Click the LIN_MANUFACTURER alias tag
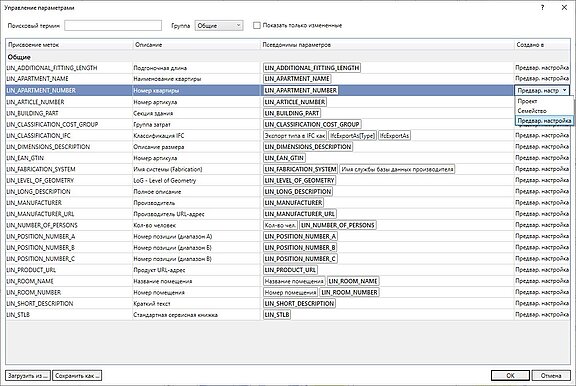The image size is (576, 386). point(293,203)
